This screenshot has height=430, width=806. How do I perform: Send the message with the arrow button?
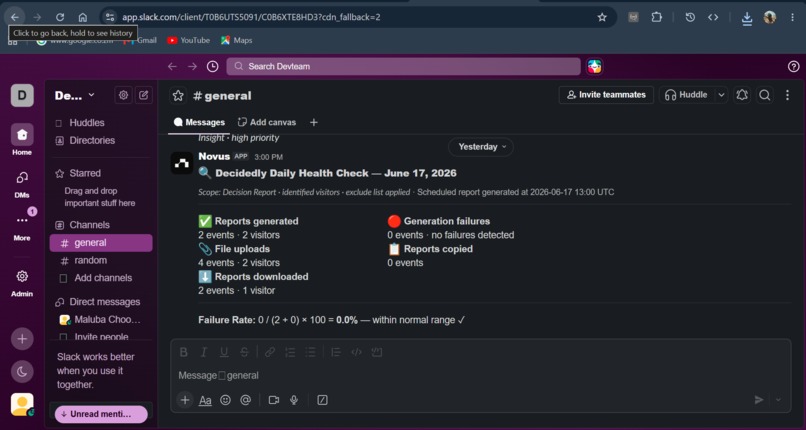[x=759, y=400]
